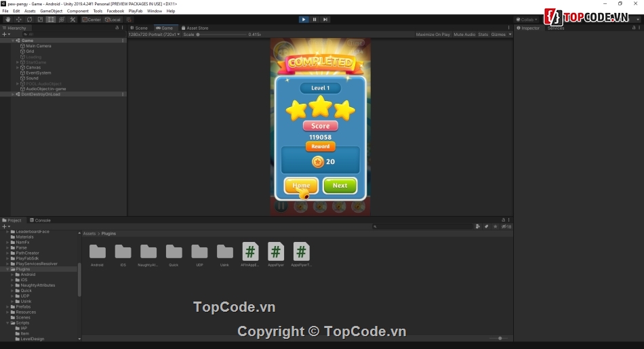Screen dimensions: 644x349
Task: Click the Step frame button
Action: [325, 19]
